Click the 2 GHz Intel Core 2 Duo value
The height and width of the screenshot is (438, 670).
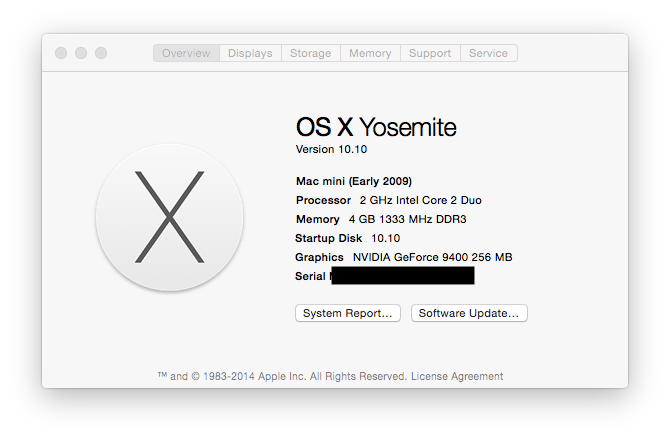pos(420,200)
